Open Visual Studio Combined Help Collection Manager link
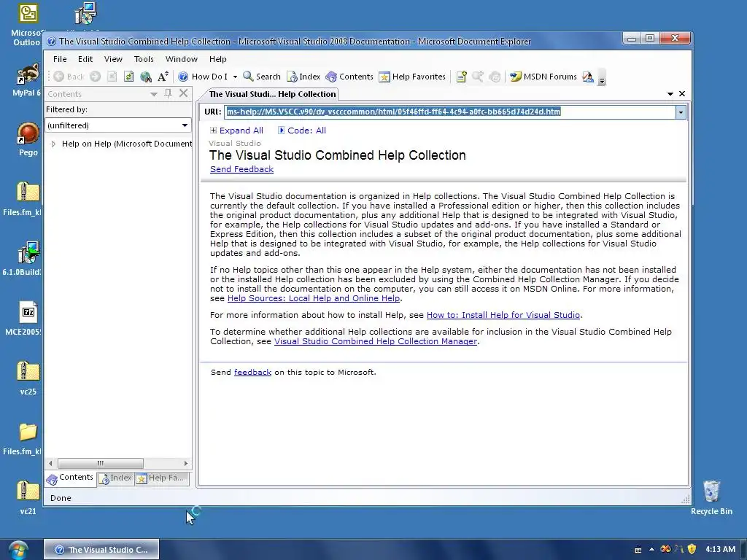The height and width of the screenshot is (560, 747). coord(376,341)
